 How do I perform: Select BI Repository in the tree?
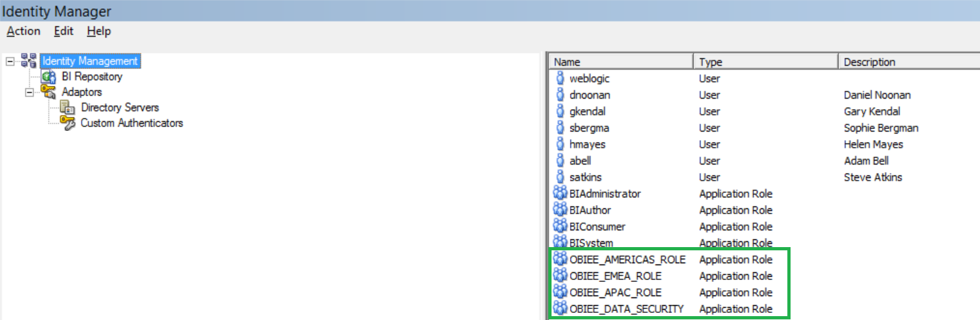pos(92,77)
